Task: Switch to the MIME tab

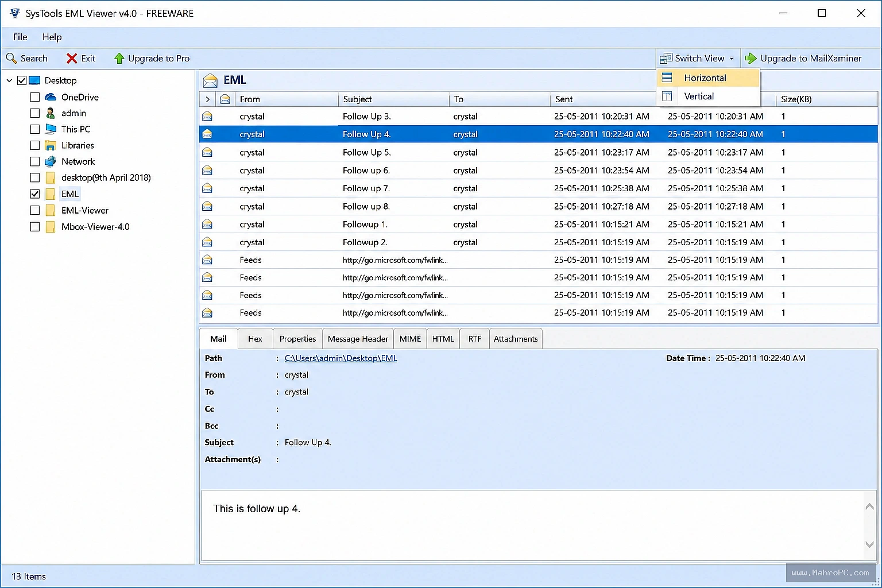Action: click(410, 339)
